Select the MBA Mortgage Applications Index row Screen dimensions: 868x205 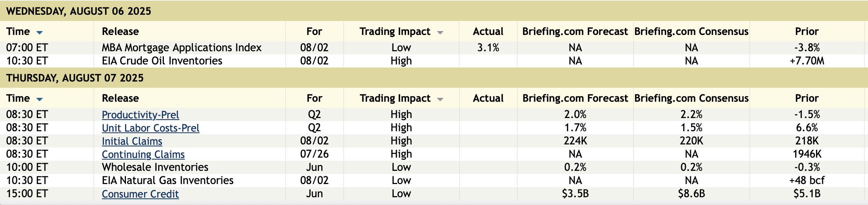click(181, 48)
